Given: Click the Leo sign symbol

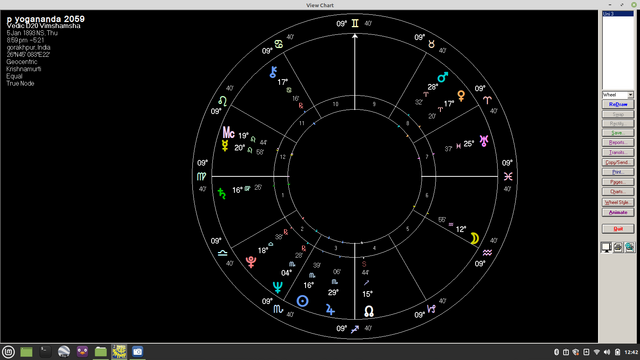Looking at the screenshot, I should (222, 100).
